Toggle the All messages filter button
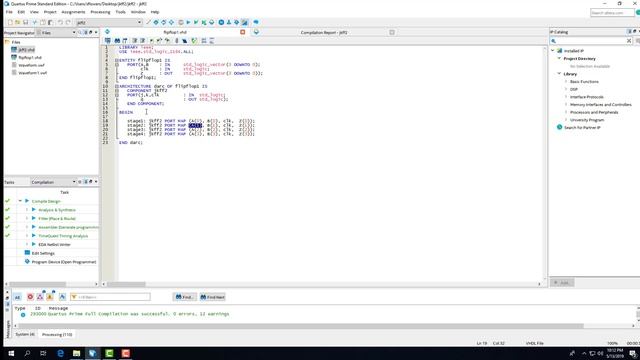Image resolution: width=640 pixels, height=360 pixels. (x=17, y=297)
